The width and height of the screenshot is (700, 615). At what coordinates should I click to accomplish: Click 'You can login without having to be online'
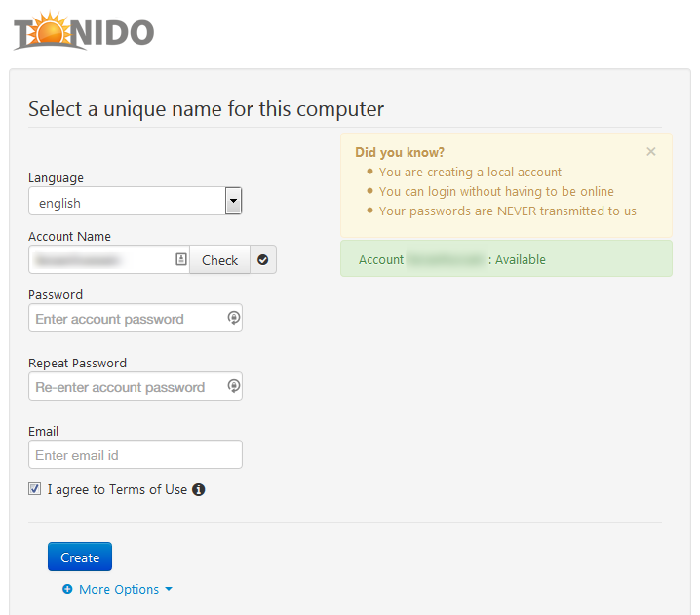(x=496, y=191)
